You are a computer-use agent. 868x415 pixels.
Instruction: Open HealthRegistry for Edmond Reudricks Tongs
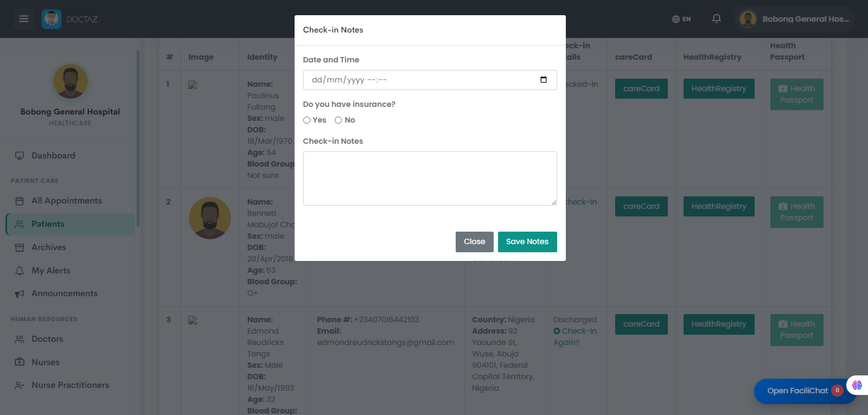point(719,324)
